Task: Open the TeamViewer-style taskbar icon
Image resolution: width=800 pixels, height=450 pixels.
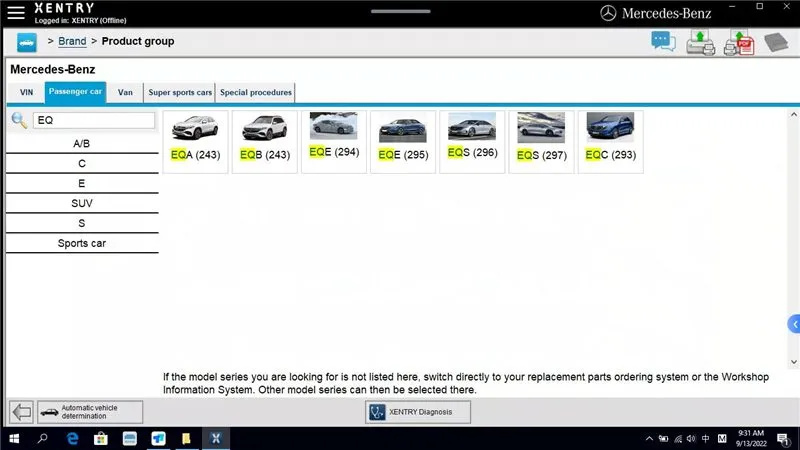Action: 158,438
